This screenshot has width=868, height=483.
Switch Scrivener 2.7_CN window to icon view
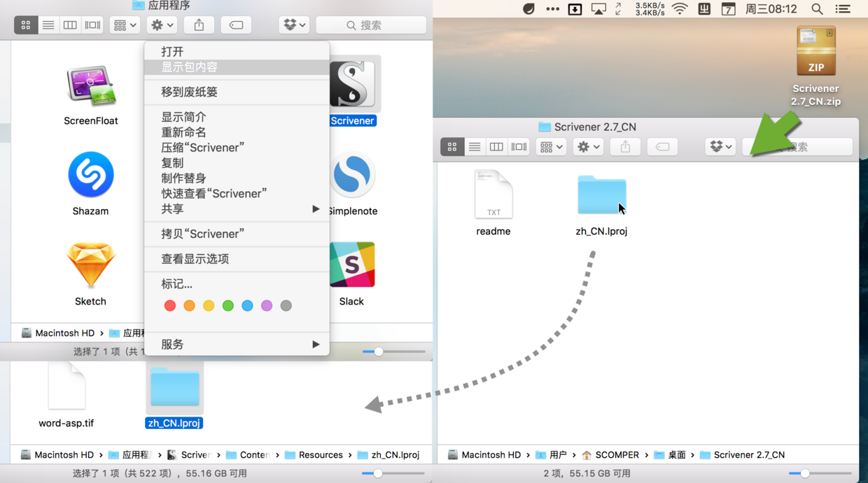coord(452,147)
